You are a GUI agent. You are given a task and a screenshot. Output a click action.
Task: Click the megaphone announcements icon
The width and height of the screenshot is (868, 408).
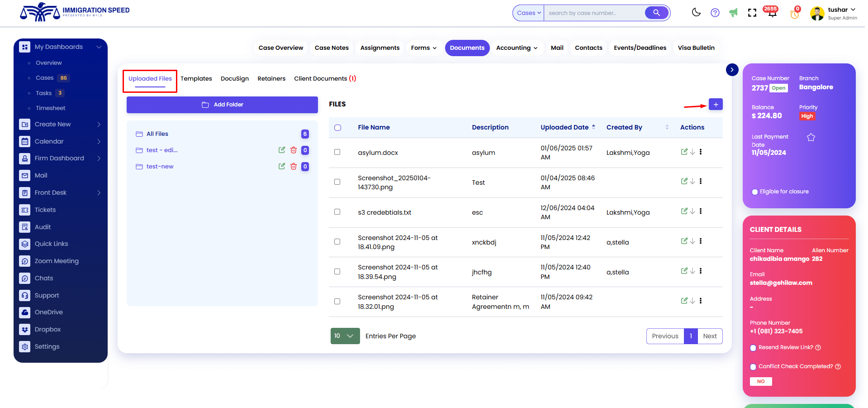point(733,13)
